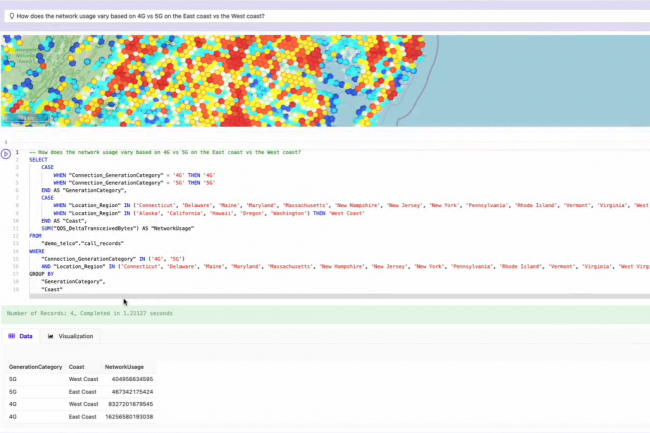Viewport: 650px width, 433px height.
Task: Click the green query completion status bar
Action: click(x=325, y=313)
